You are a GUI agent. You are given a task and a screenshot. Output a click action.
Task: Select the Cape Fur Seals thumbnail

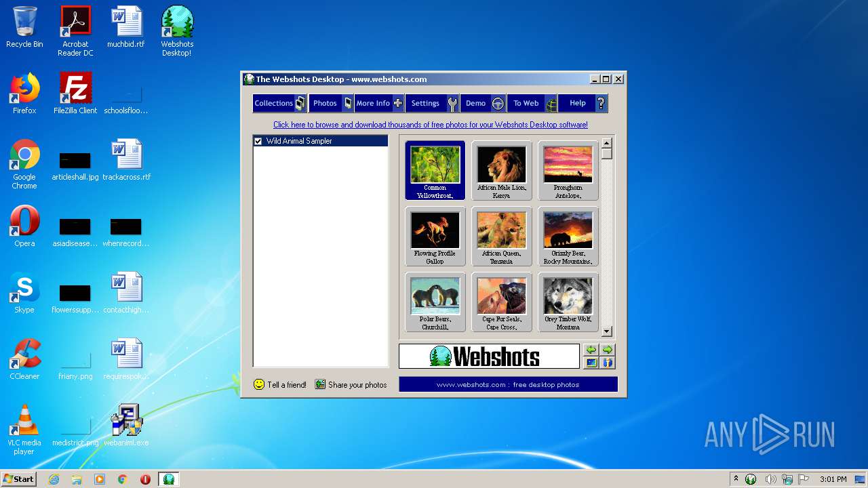pyautogui.click(x=502, y=302)
